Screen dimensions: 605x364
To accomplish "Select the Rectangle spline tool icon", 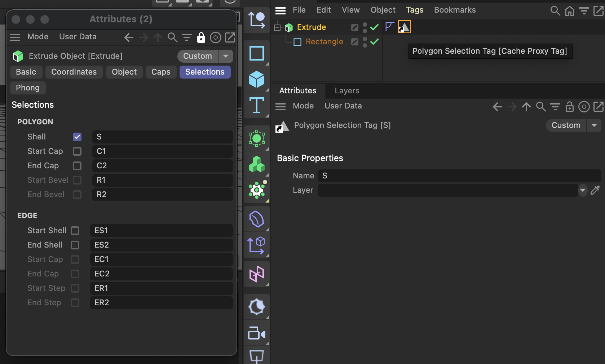I will [x=256, y=53].
